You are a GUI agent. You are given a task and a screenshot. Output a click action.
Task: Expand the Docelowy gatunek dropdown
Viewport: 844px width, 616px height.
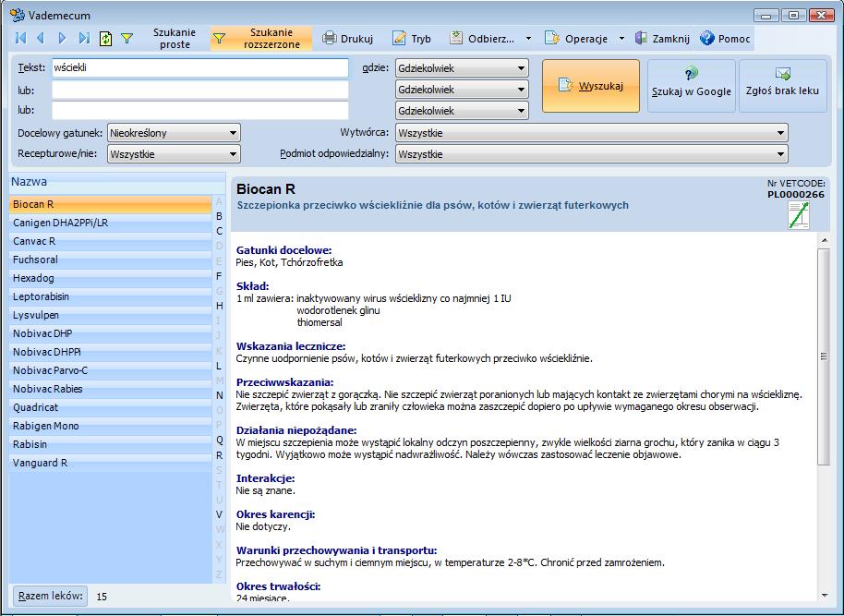click(174, 133)
